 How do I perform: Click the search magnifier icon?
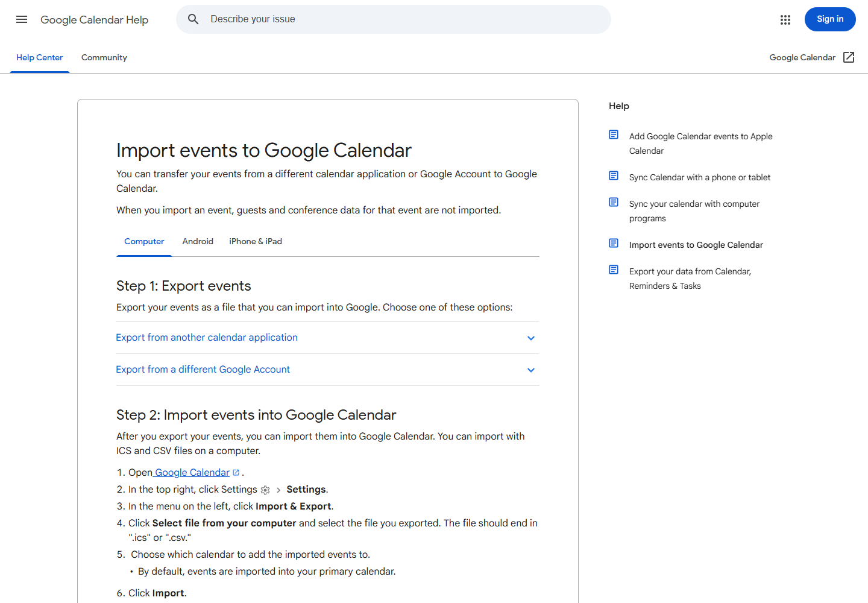point(193,19)
